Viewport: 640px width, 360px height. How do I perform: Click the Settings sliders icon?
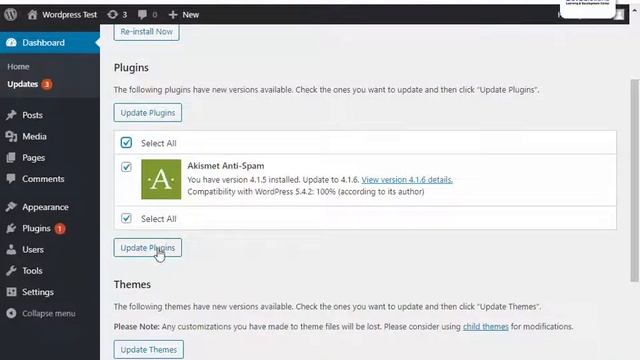[x=11, y=292]
